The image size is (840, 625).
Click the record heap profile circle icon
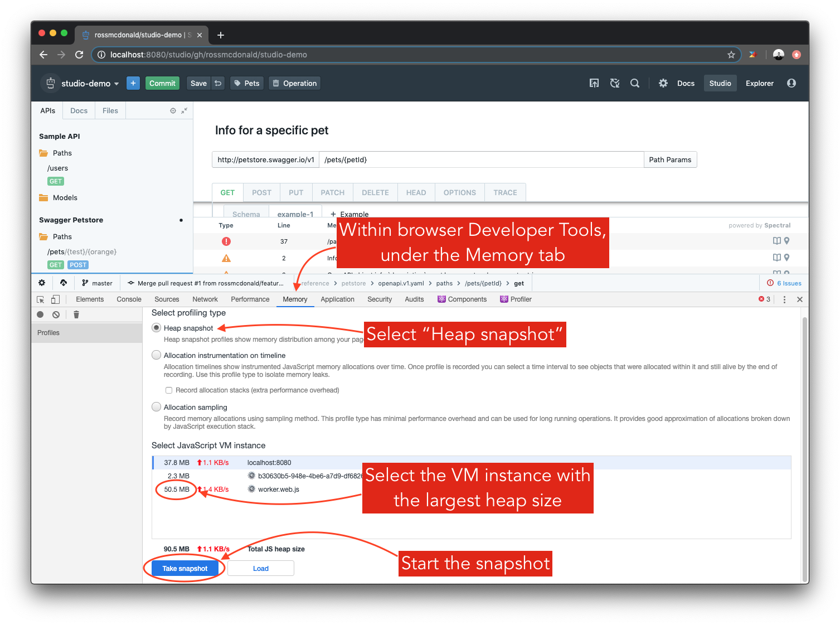tap(40, 314)
